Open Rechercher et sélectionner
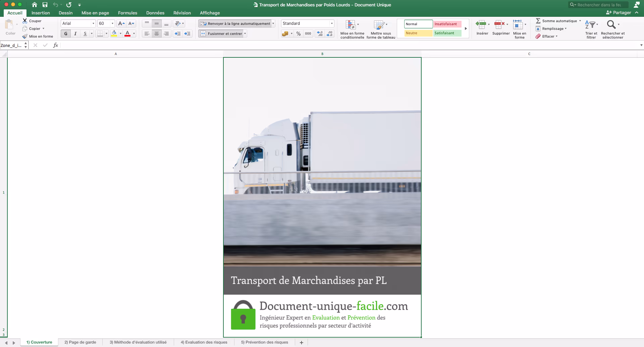This screenshot has width=644, height=347. 613,29
